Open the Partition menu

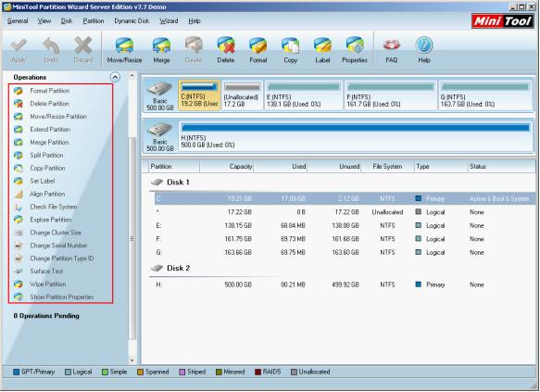click(x=94, y=21)
